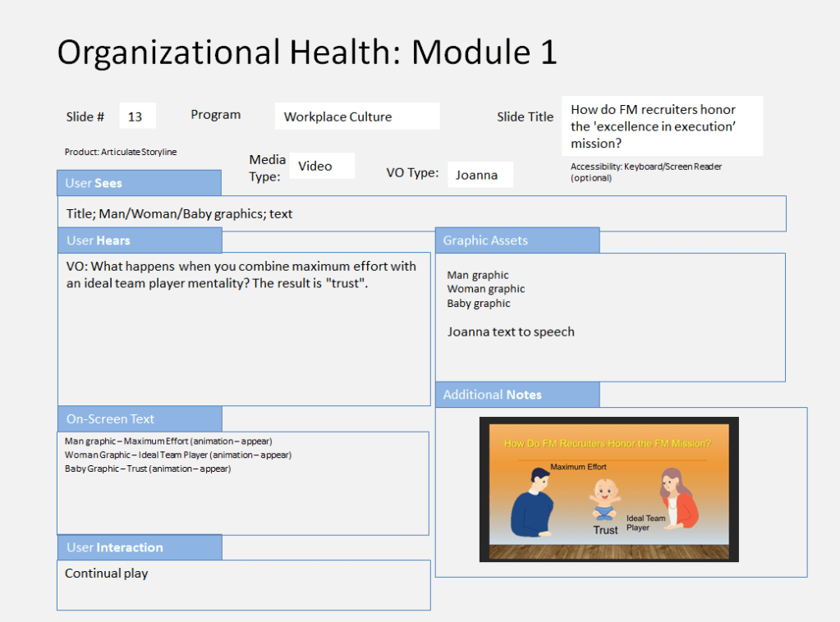Click the man graphic in the preview image
840x622 pixels.
[x=535, y=502]
